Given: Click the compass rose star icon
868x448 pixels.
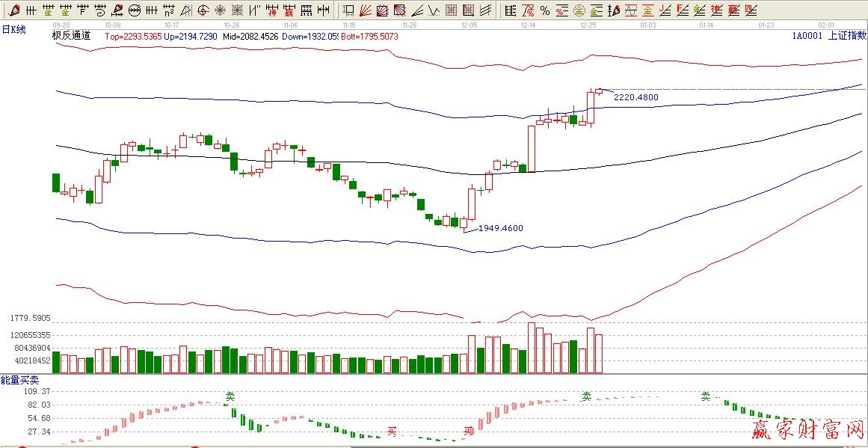Looking at the screenshot, I should tap(221, 10).
